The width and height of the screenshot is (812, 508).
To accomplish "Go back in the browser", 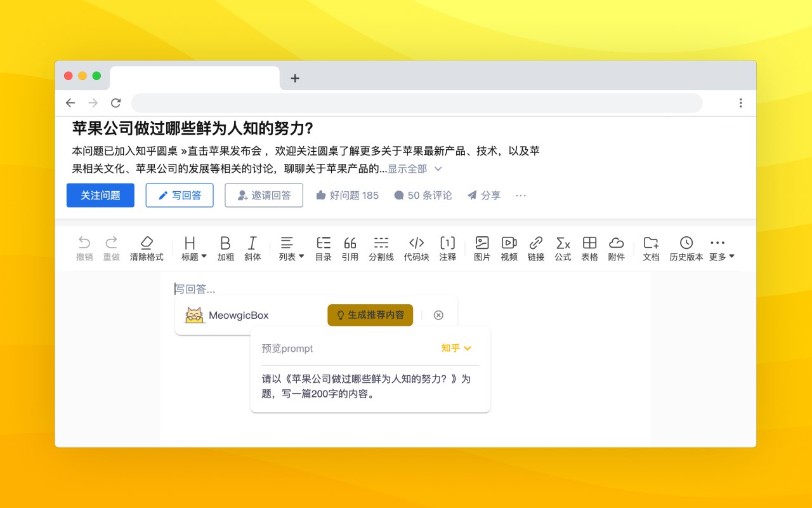I will [70, 103].
